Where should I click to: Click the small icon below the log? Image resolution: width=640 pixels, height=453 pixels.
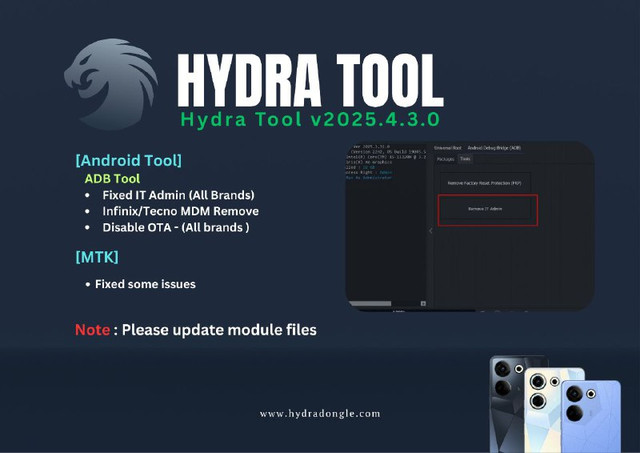point(423,304)
